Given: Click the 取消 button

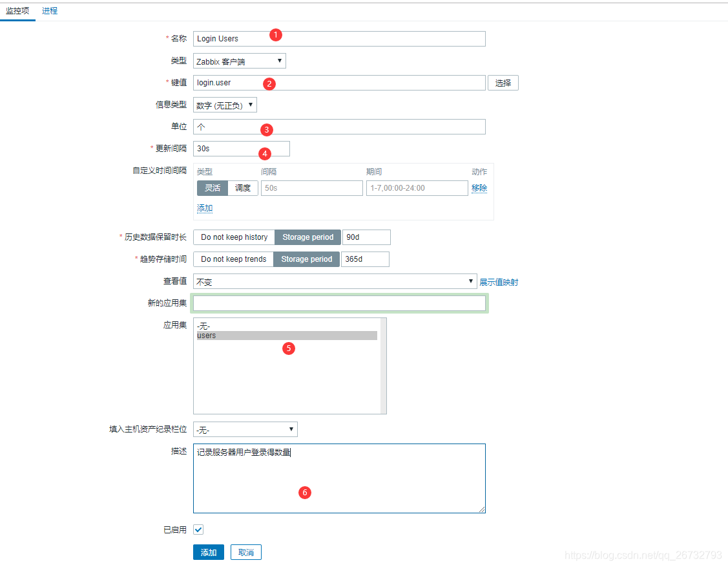Looking at the screenshot, I should (245, 552).
